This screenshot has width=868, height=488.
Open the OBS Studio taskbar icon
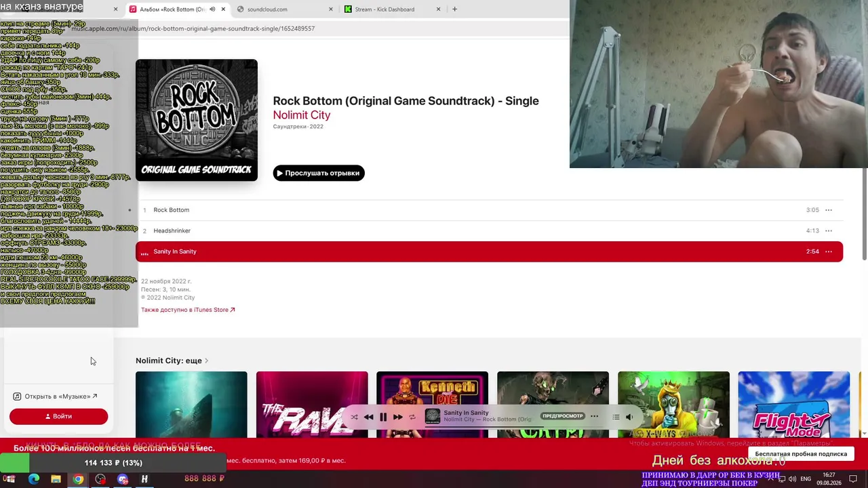(x=100, y=479)
